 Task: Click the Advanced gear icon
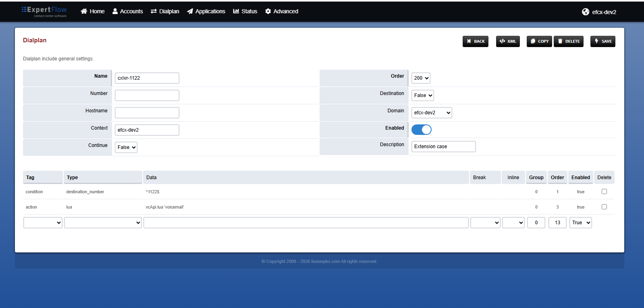268,11
